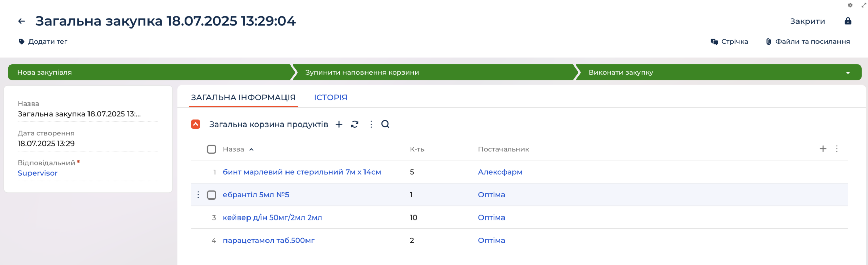The image size is (868, 265).
Task: Open Файли та посилання attachments
Action: pos(808,41)
